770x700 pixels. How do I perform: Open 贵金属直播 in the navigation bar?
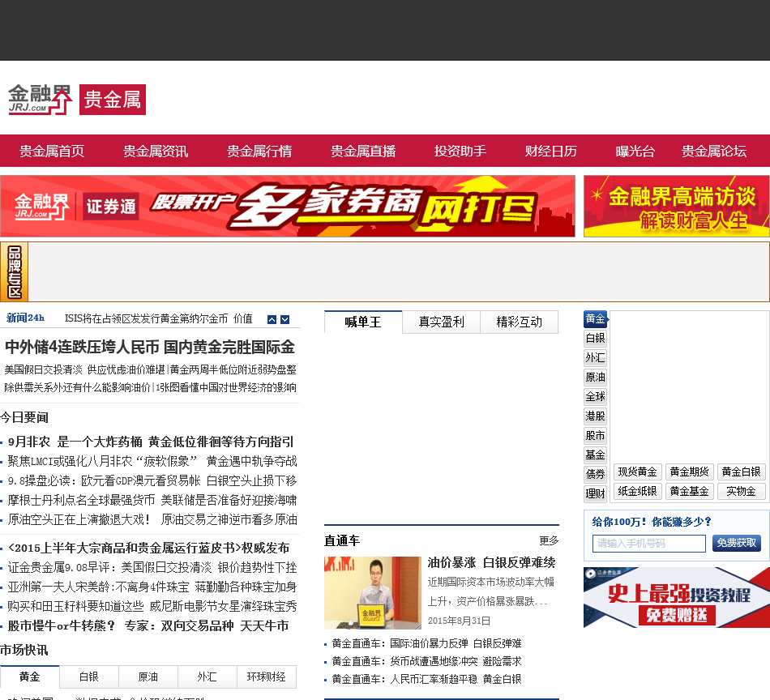tap(363, 152)
